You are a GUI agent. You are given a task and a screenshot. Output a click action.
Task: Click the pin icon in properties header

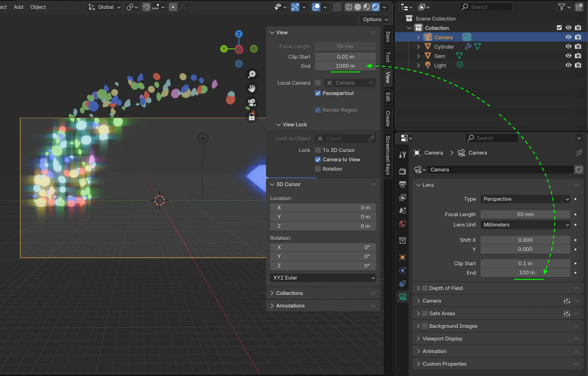[579, 153]
